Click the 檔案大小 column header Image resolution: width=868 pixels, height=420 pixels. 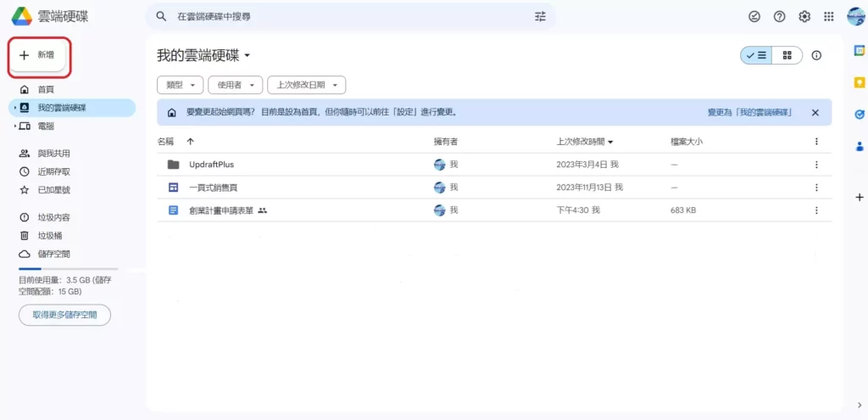(687, 142)
